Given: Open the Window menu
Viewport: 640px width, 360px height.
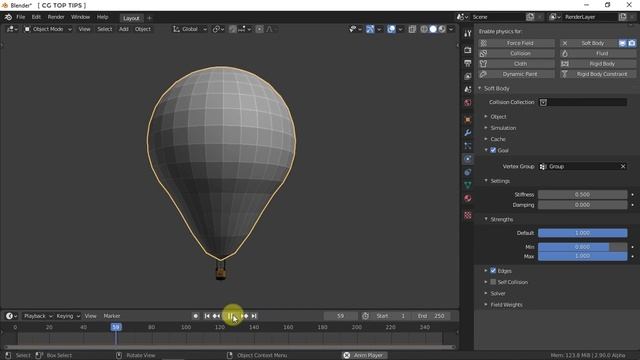Looking at the screenshot, I should [80, 17].
